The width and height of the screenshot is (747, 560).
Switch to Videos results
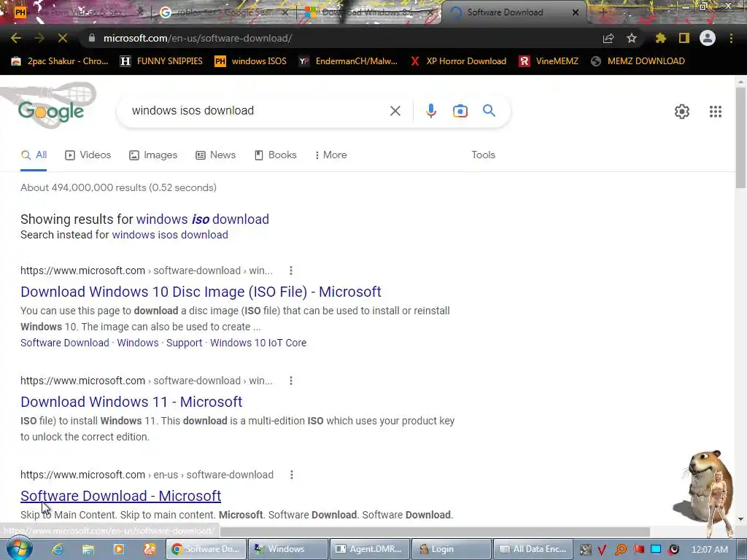pyautogui.click(x=88, y=155)
